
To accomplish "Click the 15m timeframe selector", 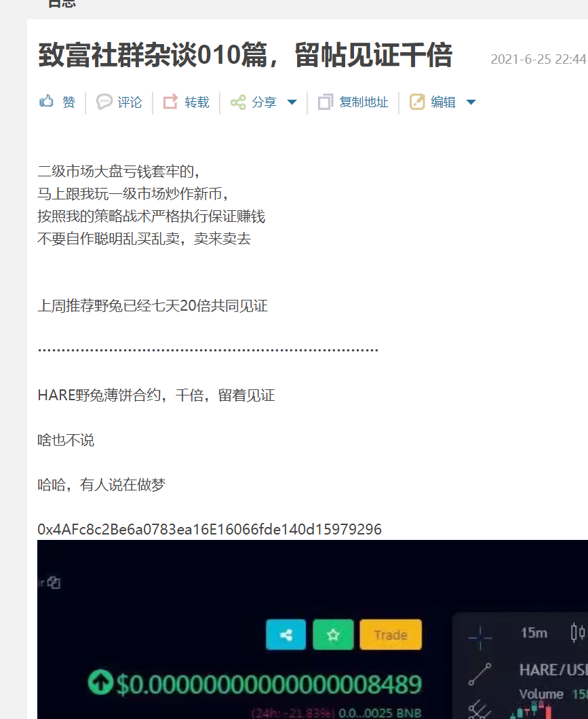I will (x=534, y=633).
